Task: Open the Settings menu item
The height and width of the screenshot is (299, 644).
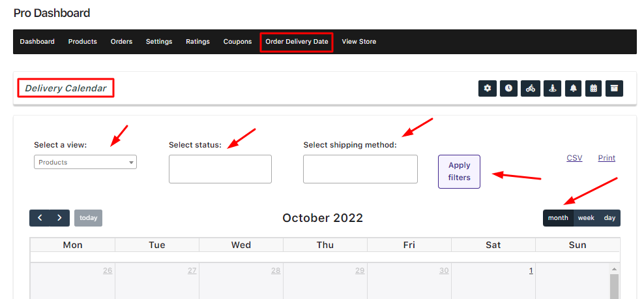Action: click(159, 42)
